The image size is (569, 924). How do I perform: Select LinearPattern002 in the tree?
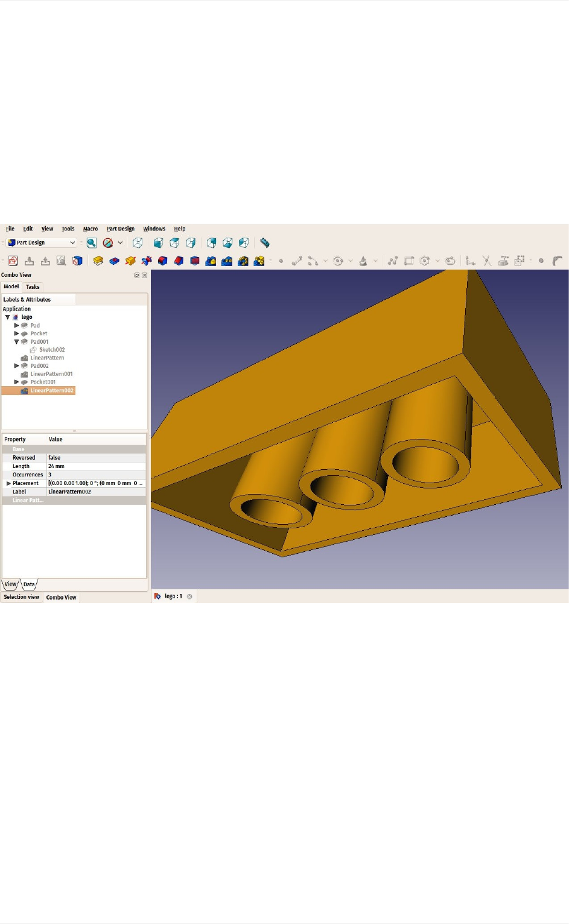pos(52,391)
